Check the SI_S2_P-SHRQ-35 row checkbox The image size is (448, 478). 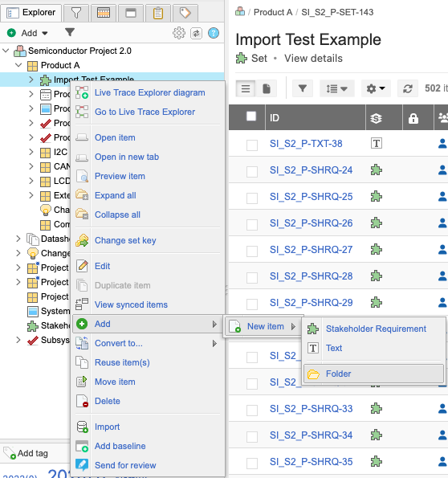pos(252,464)
